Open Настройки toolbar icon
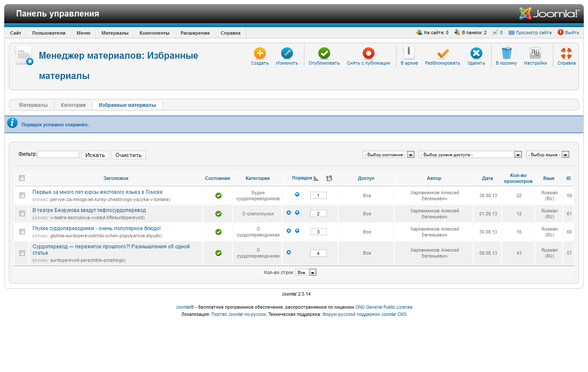588x372 pixels. point(535,53)
